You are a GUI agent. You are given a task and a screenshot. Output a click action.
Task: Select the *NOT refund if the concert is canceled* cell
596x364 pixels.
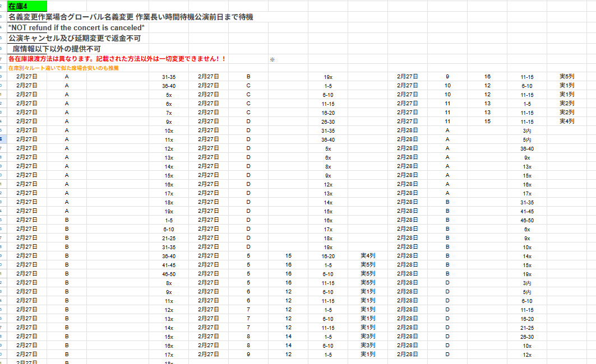pyautogui.click(x=76, y=27)
